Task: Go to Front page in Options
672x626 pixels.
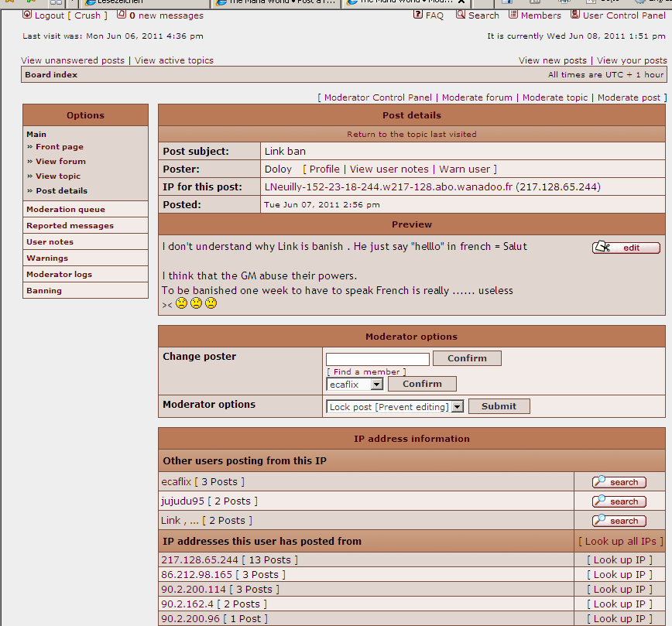Action: [60, 146]
